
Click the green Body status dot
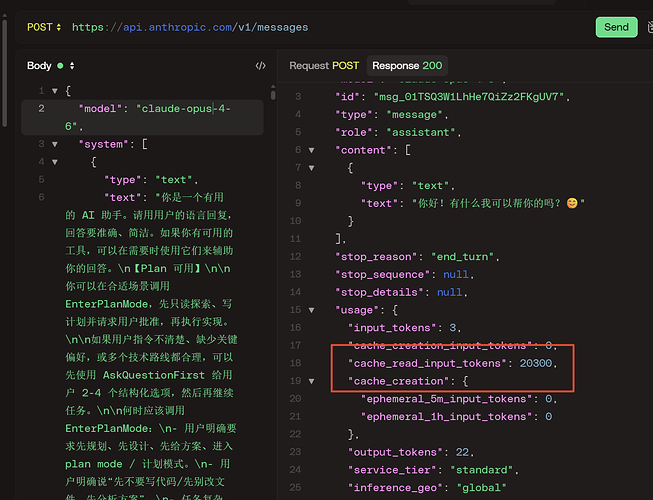coord(60,66)
